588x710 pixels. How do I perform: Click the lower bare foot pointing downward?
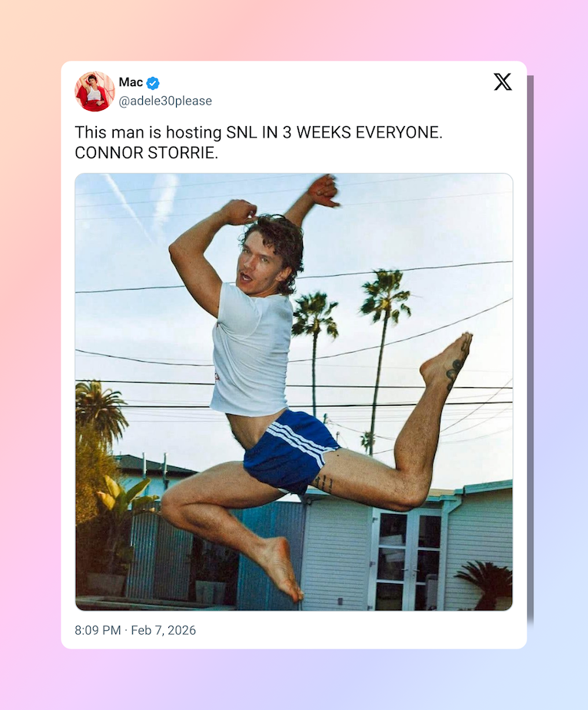(281, 569)
